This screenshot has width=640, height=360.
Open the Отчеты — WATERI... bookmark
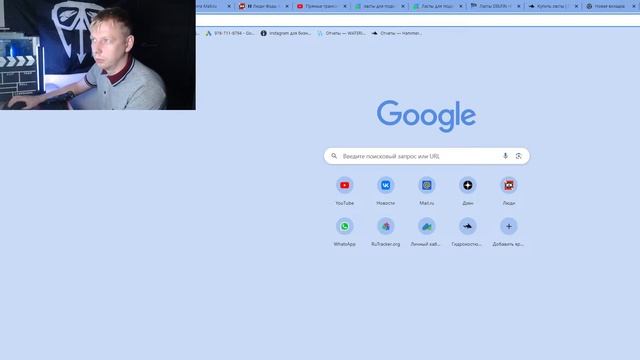[x=341, y=33]
